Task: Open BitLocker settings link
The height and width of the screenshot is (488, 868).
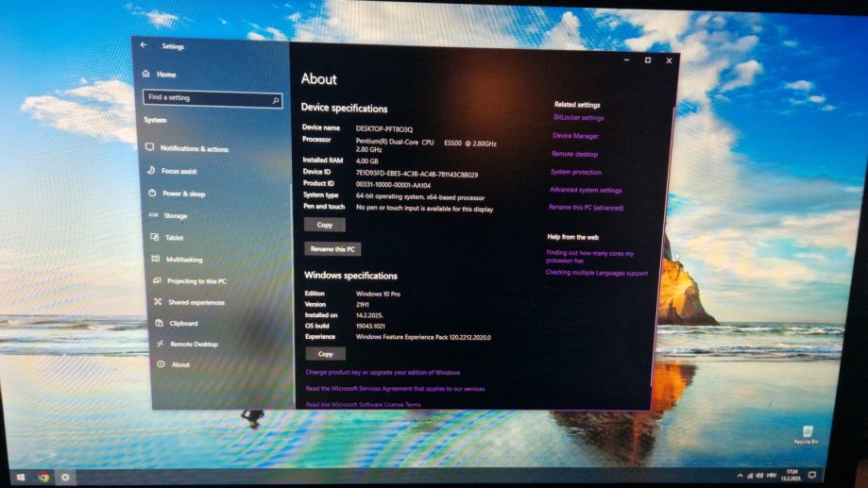Action: [x=578, y=118]
